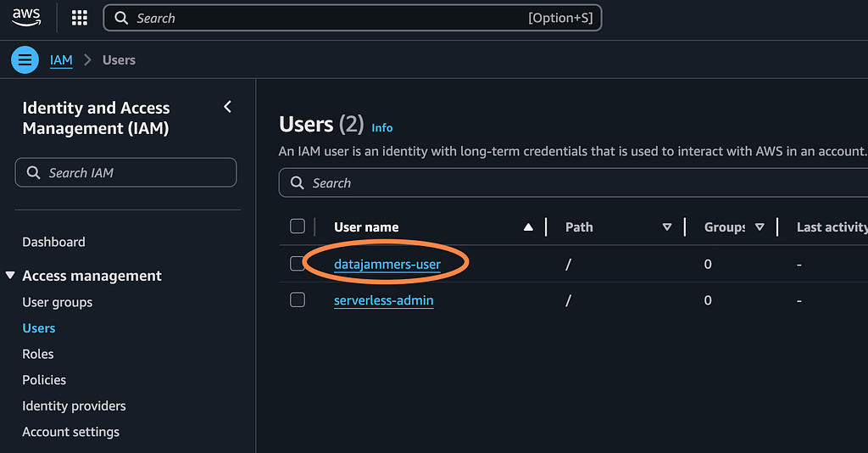
Task: Click the Info link beside Users heading
Action: point(382,127)
